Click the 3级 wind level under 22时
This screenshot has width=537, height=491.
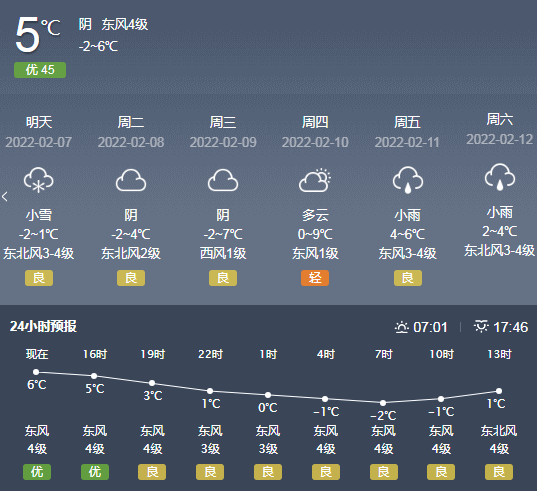click(210, 449)
